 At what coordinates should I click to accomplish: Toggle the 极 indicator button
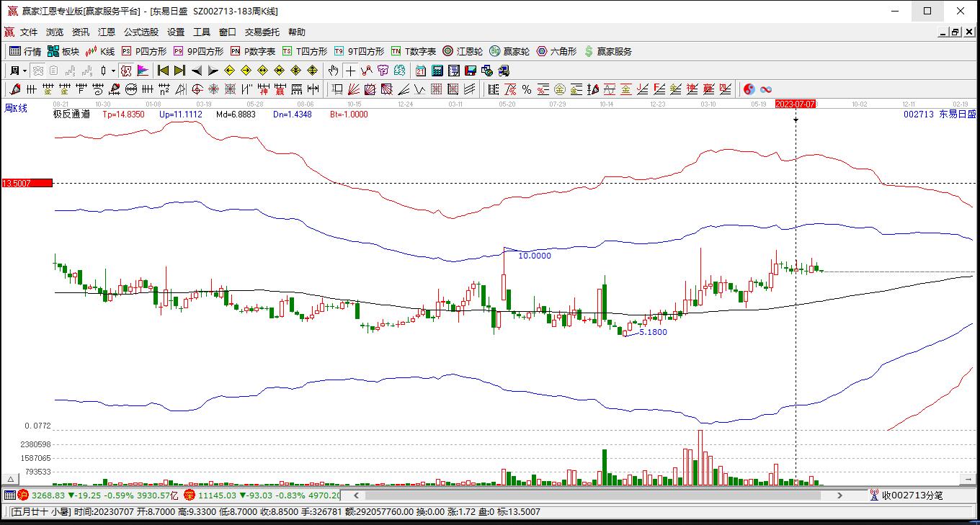coord(126,71)
